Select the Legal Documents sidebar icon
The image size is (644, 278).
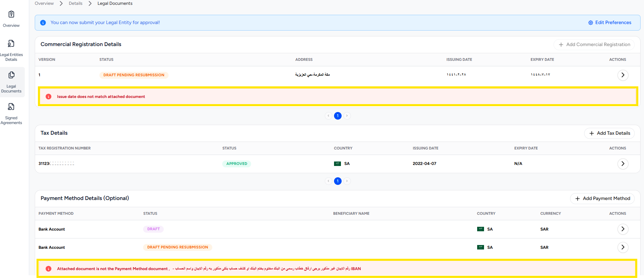(11, 75)
